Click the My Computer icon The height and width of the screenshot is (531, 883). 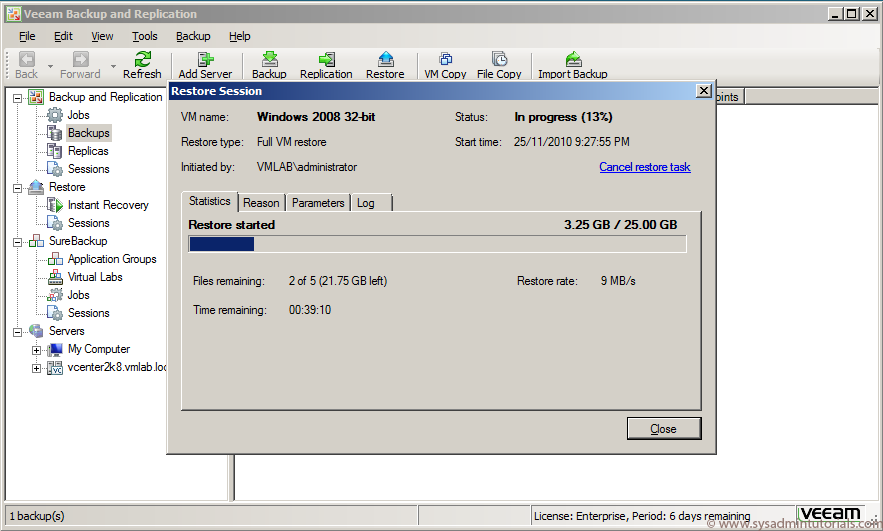pyautogui.click(x=55, y=349)
